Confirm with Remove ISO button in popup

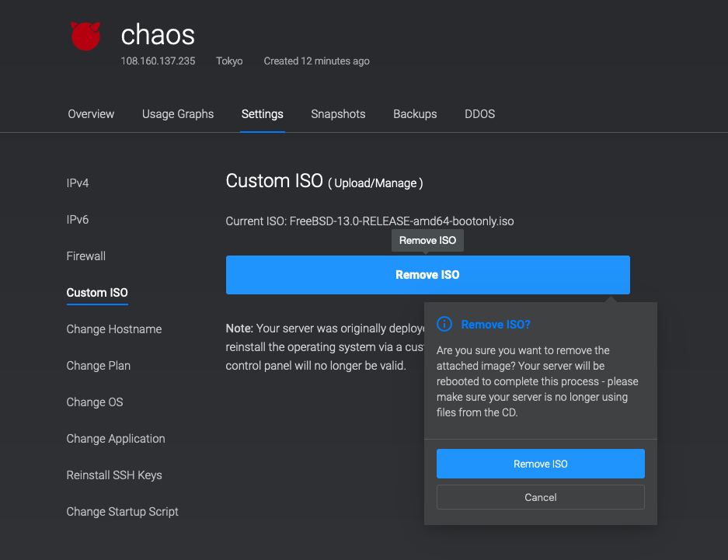coord(541,464)
